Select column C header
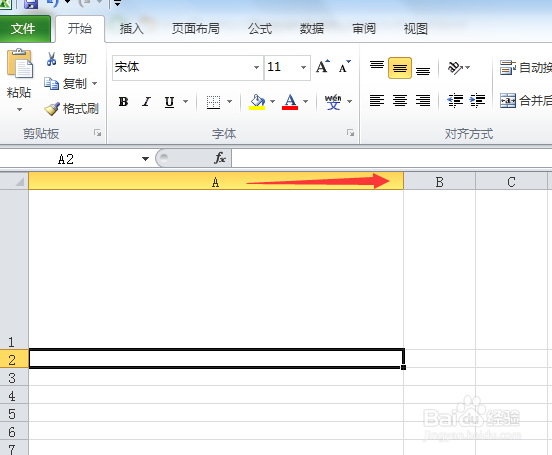Screen dimensions: 552x455 coord(511,181)
